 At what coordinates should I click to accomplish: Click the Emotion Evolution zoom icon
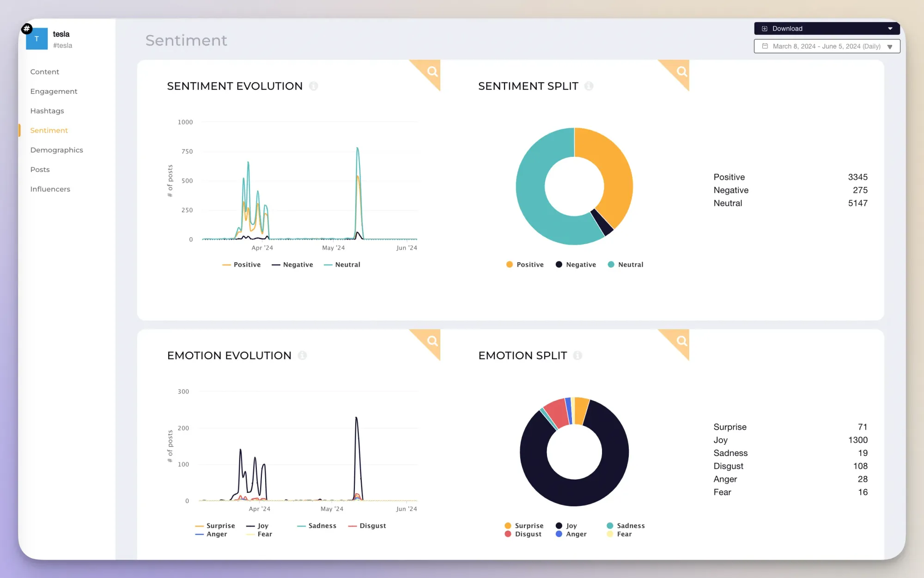432,341
